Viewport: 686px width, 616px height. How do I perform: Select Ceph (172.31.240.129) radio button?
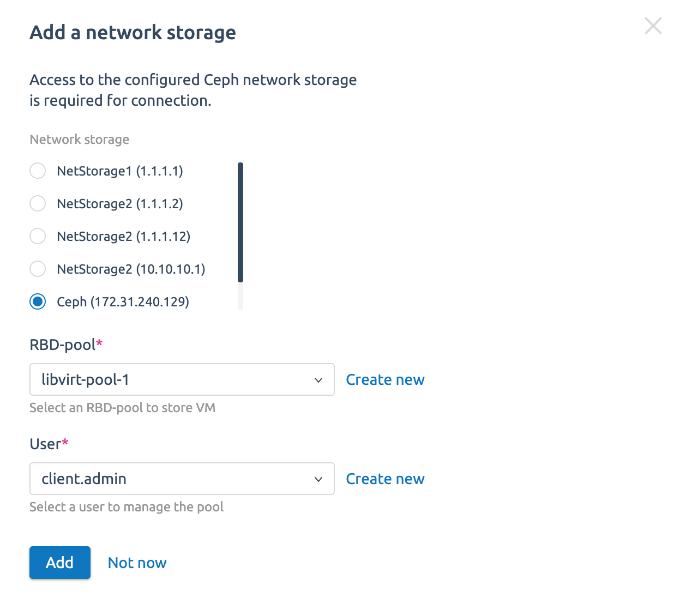tap(38, 301)
